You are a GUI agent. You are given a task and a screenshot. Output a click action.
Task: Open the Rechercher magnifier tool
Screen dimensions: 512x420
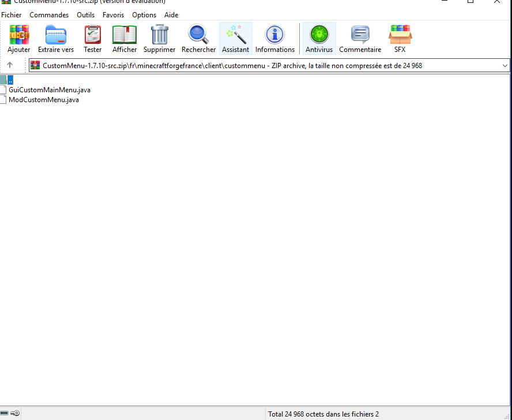click(x=198, y=35)
